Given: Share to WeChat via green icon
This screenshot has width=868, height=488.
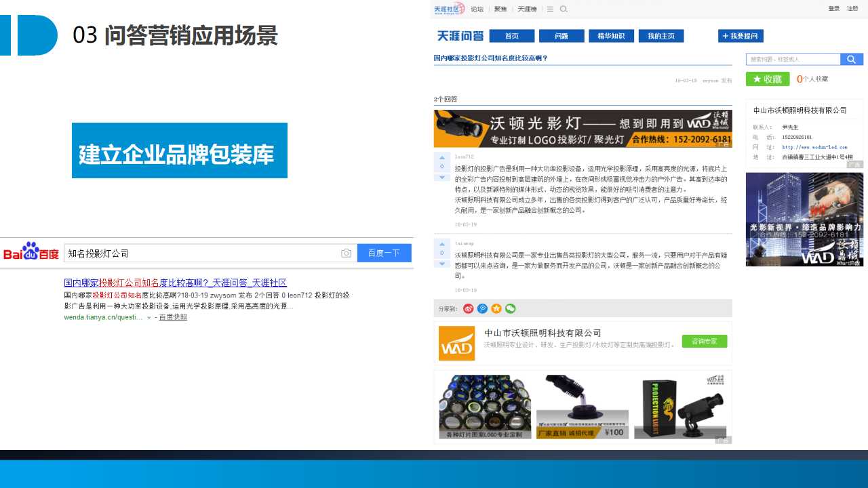Looking at the screenshot, I should [510, 308].
